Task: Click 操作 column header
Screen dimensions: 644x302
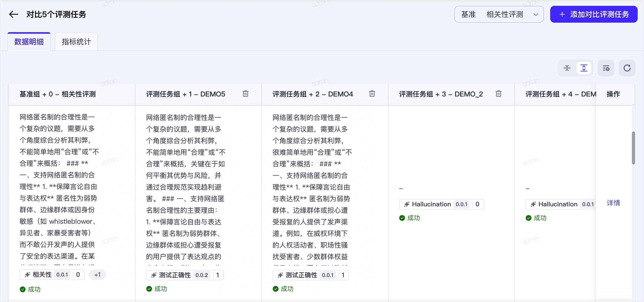Action: tap(613, 94)
